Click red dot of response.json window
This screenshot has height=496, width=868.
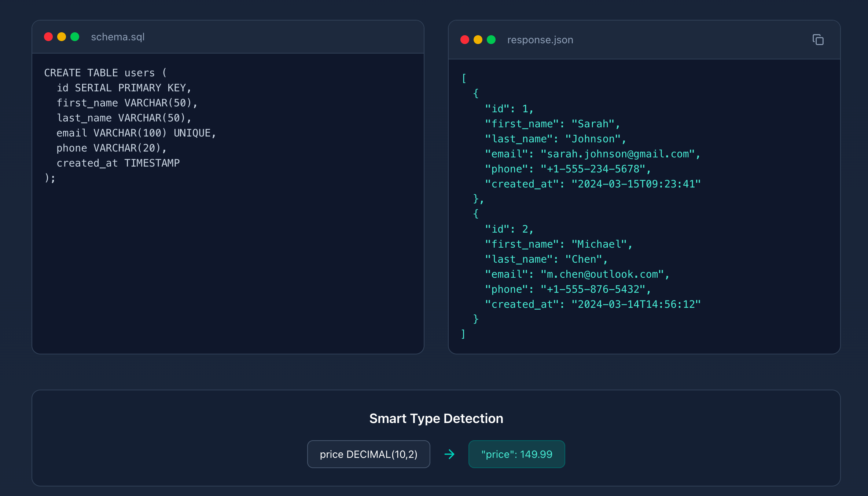[x=465, y=40]
